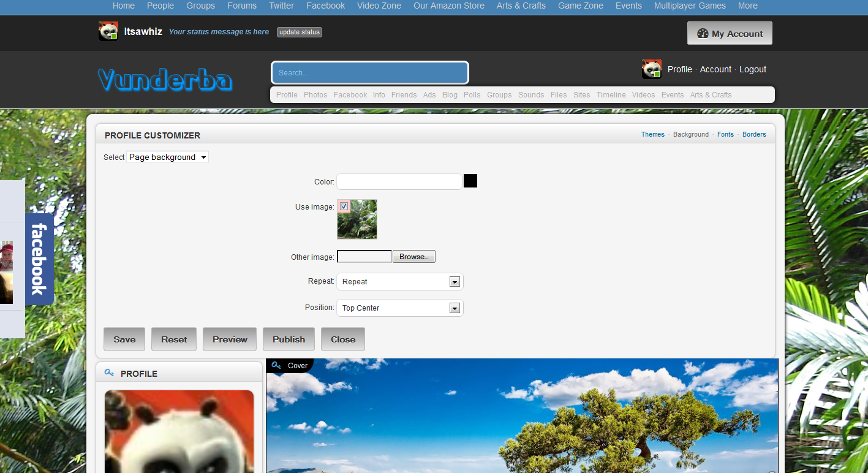Screen dimensions: 868x473
Task: Click the Search field
Action: (x=370, y=72)
